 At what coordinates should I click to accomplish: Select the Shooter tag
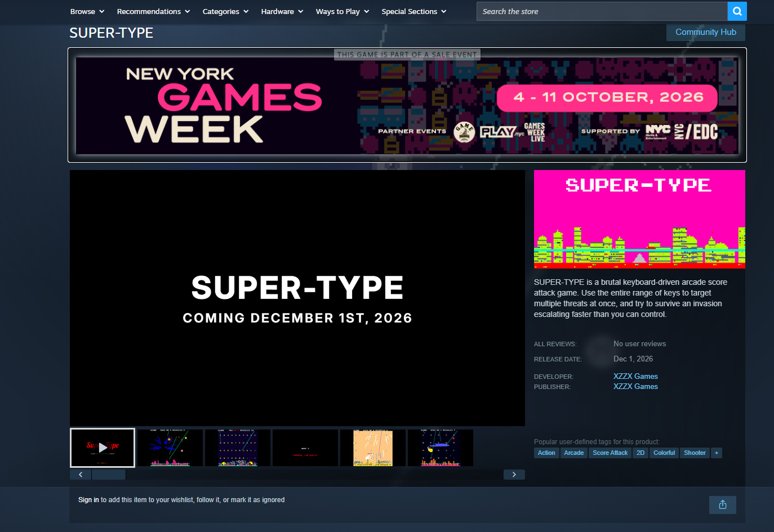(x=695, y=453)
